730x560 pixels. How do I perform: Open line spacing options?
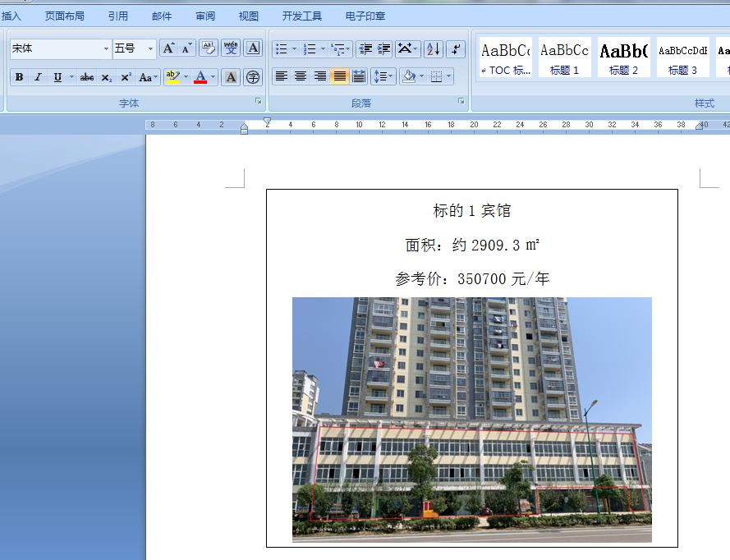[383, 76]
